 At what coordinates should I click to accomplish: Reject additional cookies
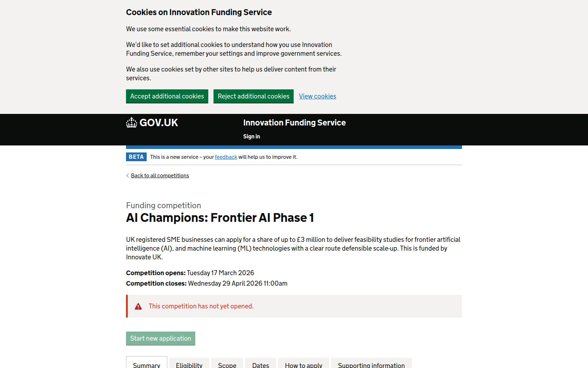tap(253, 96)
